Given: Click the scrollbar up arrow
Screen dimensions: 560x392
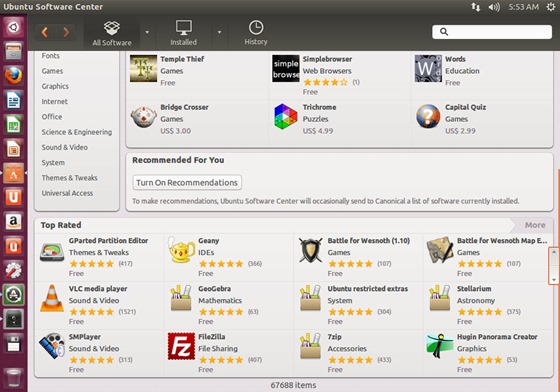Looking at the screenshot, I should click(554, 252).
